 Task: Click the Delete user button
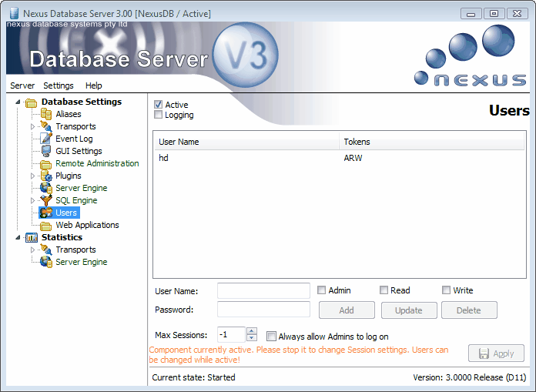pyautogui.click(x=469, y=310)
